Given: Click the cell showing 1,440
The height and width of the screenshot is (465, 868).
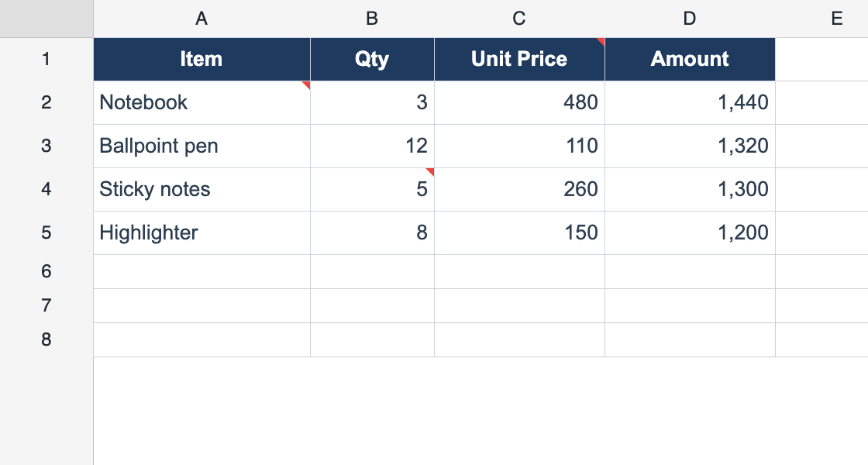Looking at the screenshot, I should click(x=691, y=103).
